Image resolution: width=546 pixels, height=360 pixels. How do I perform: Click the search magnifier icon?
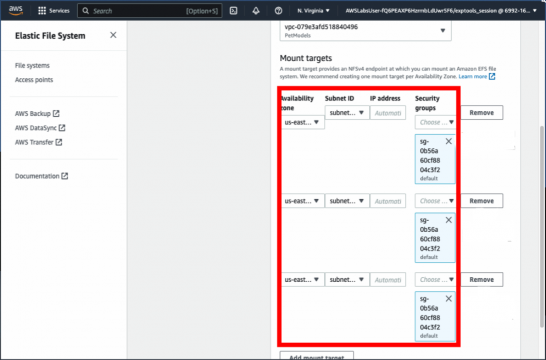click(86, 11)
